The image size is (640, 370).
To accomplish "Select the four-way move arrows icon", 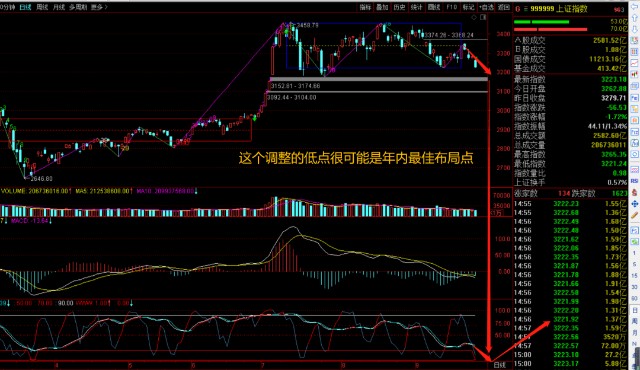I will click(635, 203).
